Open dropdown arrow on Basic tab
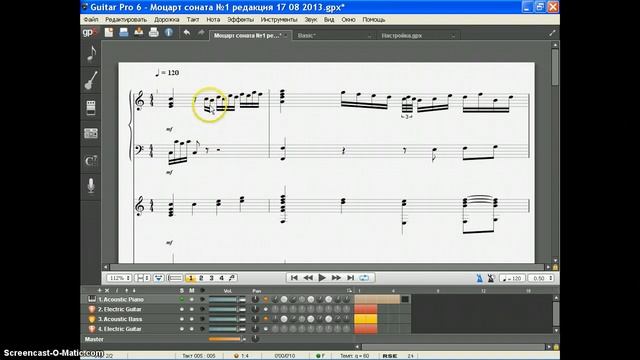This screenshot has height=360, width=640. 369,36
